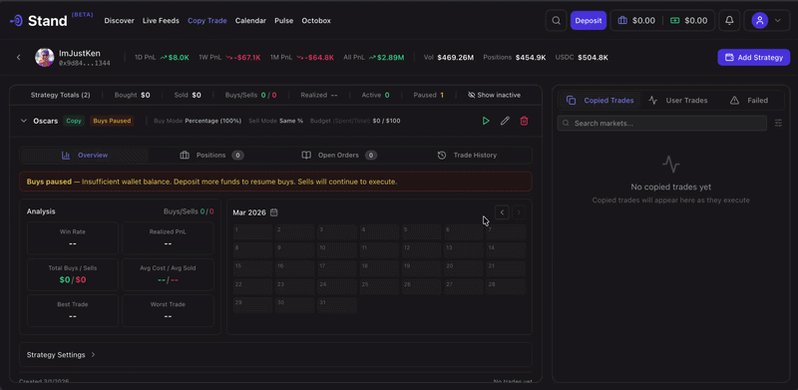Click Search markets input field

662,123
